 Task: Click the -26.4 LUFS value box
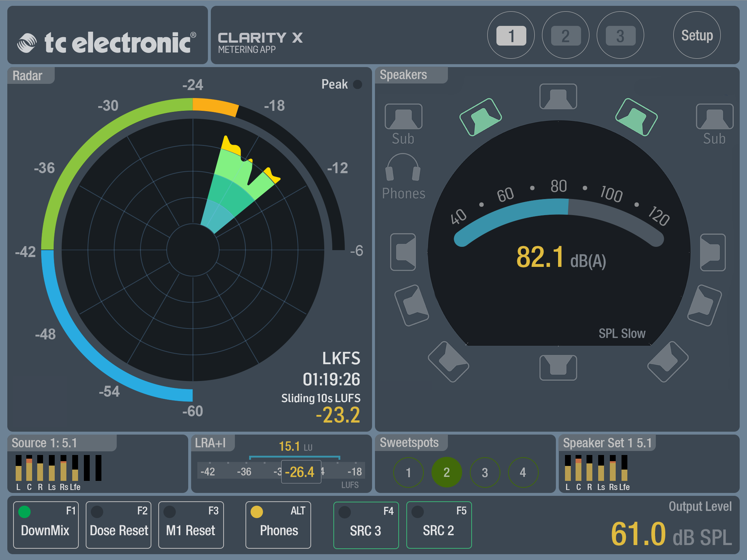click(301, 472)
